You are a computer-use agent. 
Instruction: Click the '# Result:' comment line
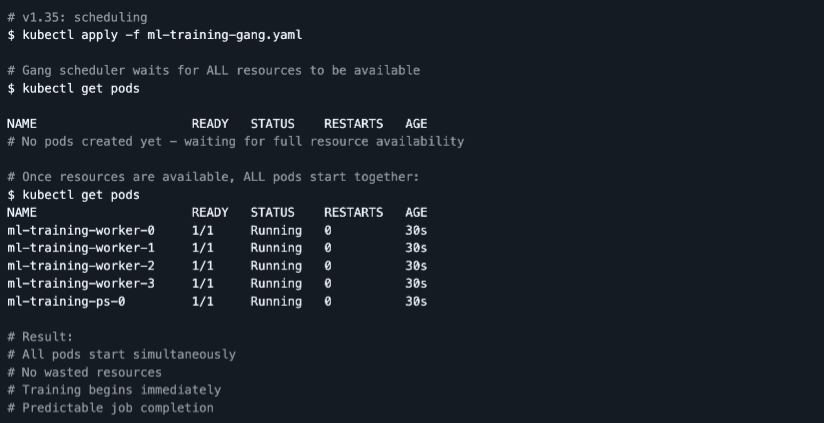(x=40, y=337)
